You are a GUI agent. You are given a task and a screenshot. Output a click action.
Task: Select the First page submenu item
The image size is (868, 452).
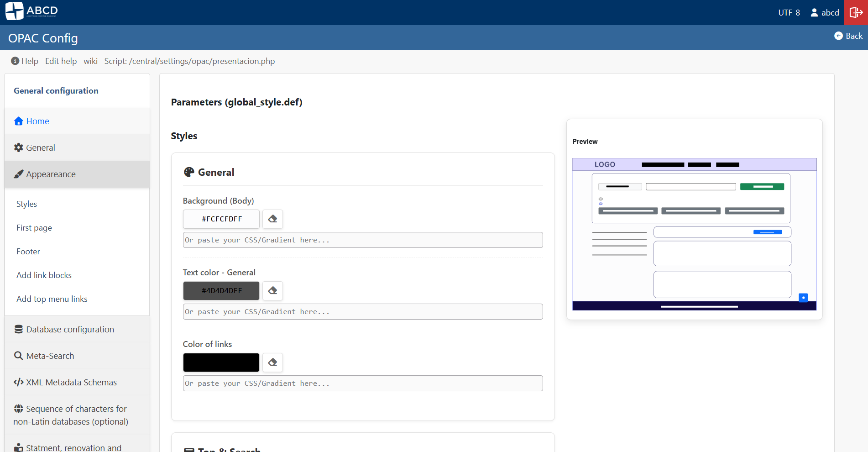pos(34,228)
